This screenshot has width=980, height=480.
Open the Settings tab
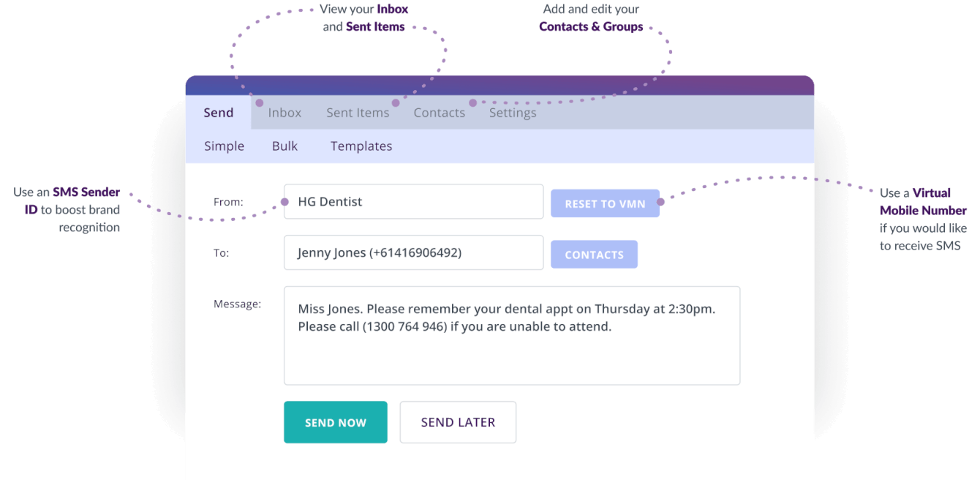[x=513, y=113]
